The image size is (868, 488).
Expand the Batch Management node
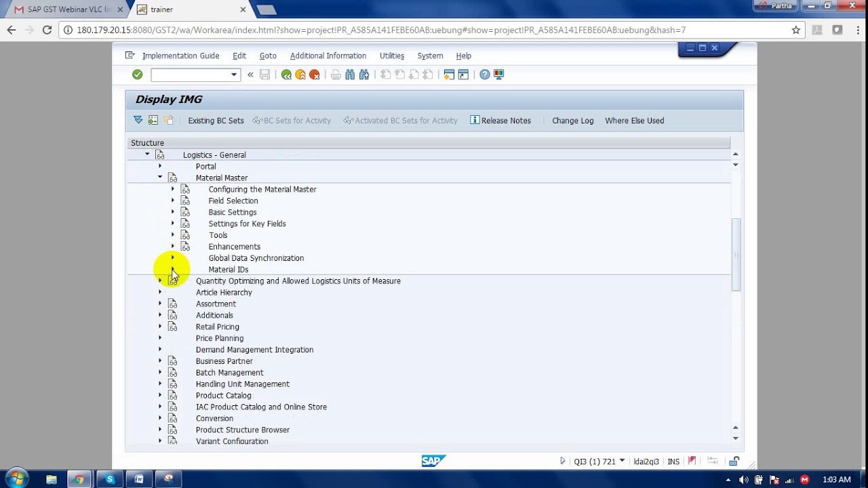click(x=160, y=372)
